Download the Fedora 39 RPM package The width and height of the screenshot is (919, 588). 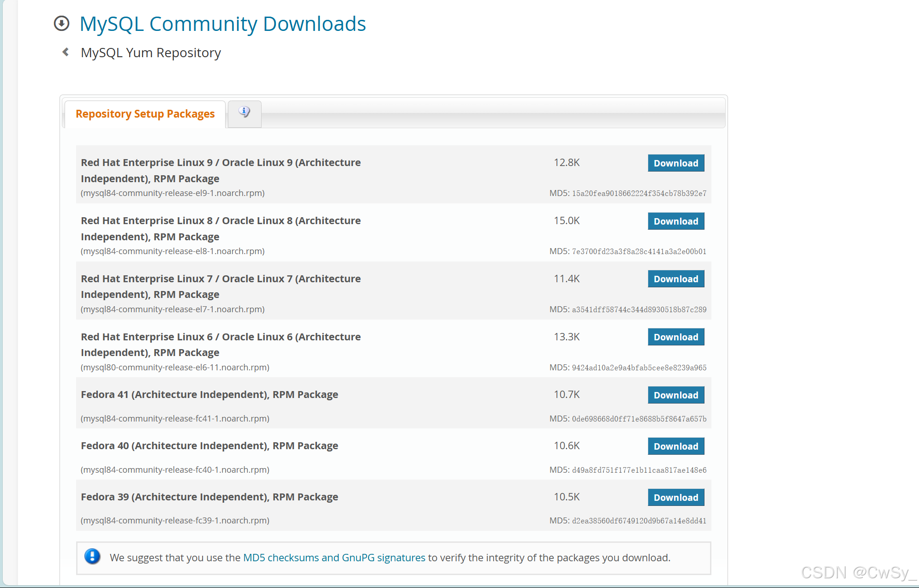675,498
